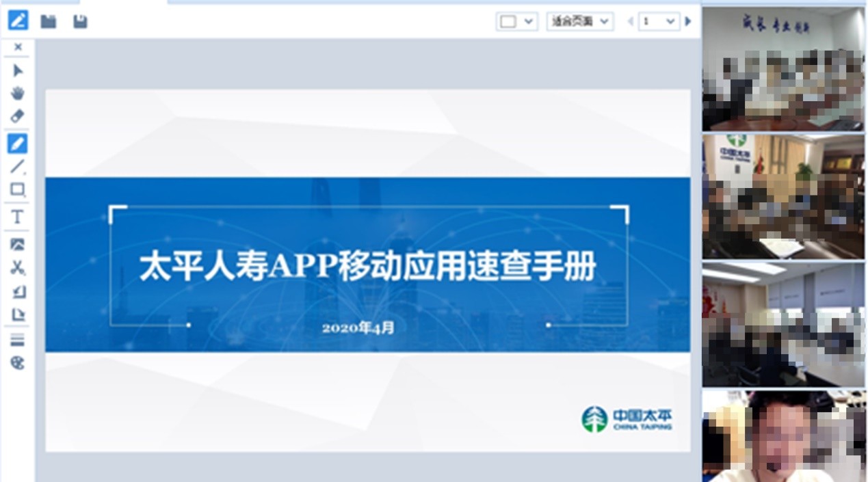Activate the hand pan tool
Image resolution: width=868 pixels, height=482 pixels.
tap(18, 94)
